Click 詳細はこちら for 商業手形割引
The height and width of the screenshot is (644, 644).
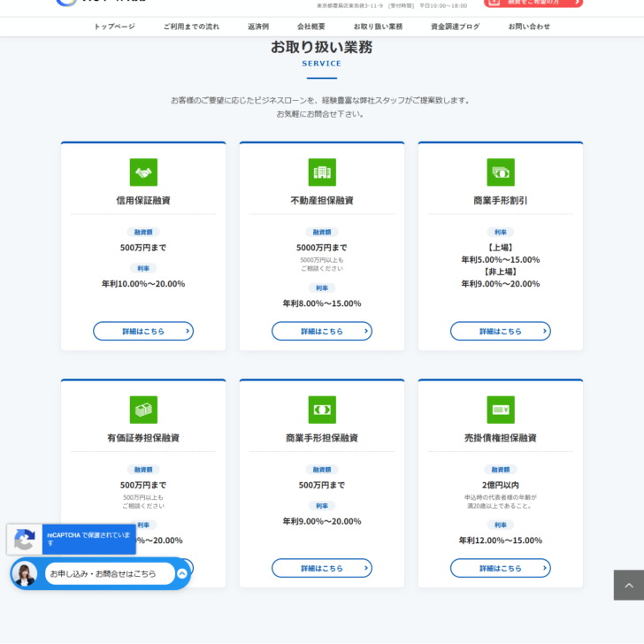[x=501, y=331]
